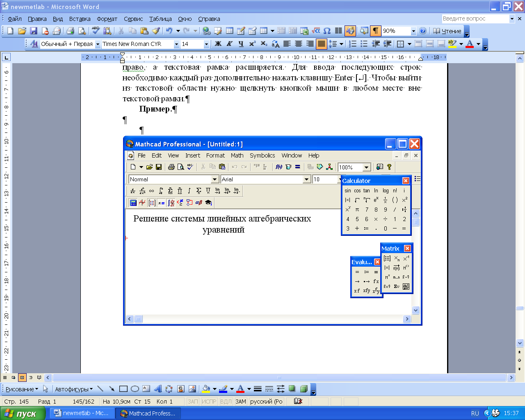Save the document with the floppy icon
The height and width of the screenshot is (420, 525).
34,31
